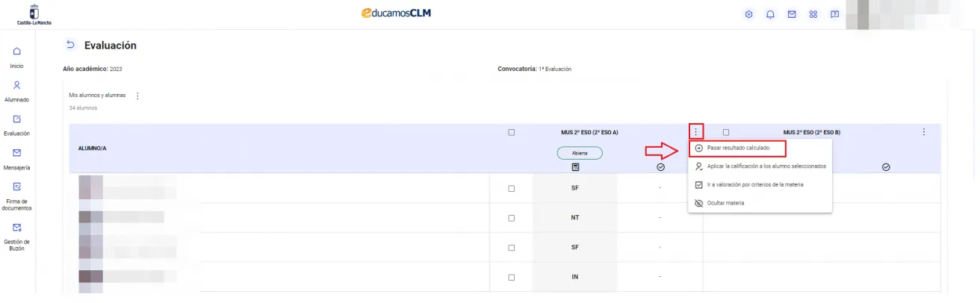Tick checkbox in the NT grade row

(x=512, y=218)
